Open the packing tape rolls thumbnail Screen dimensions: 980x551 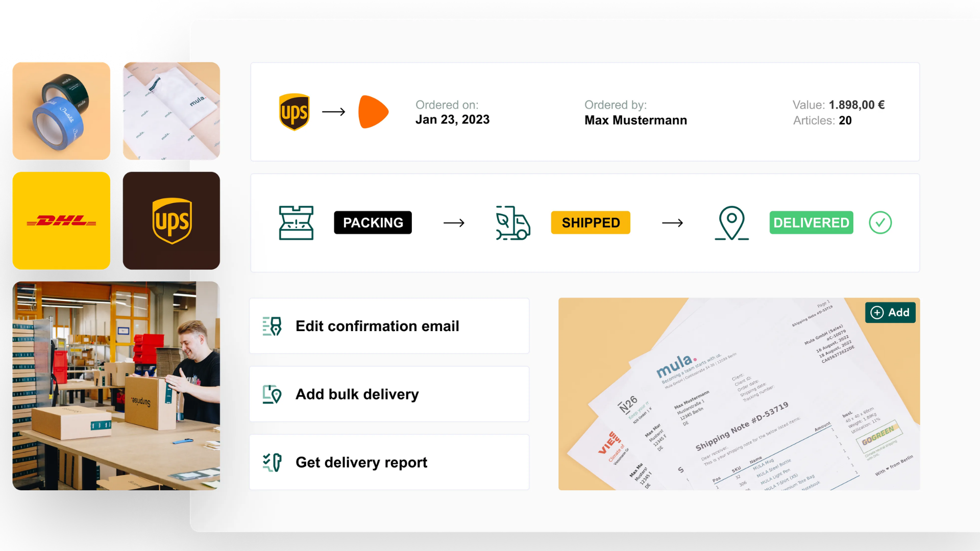61,111
